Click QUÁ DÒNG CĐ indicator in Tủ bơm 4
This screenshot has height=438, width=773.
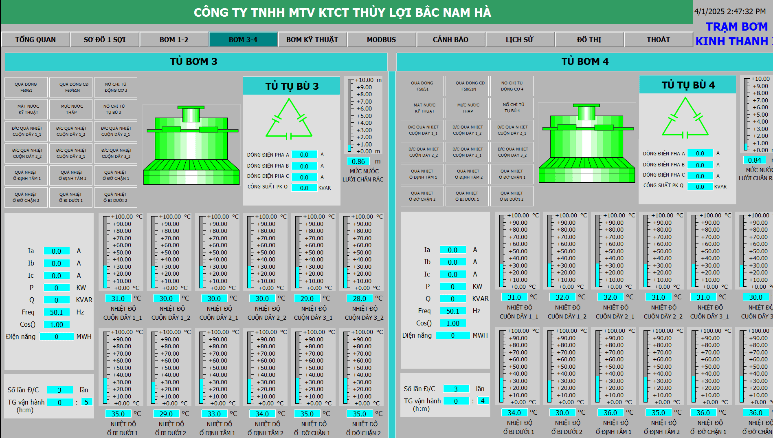pos(467,86)
